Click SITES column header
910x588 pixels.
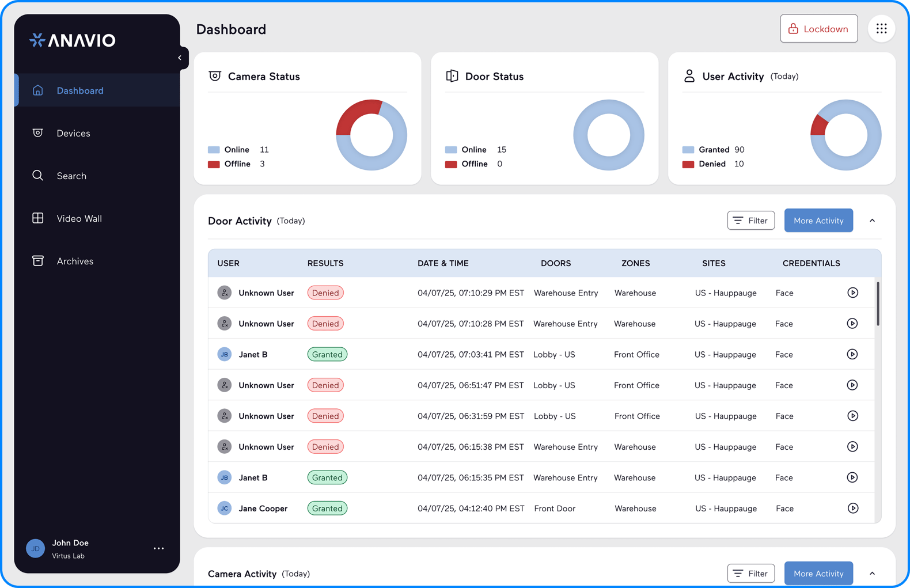click(x=714, y=263)
